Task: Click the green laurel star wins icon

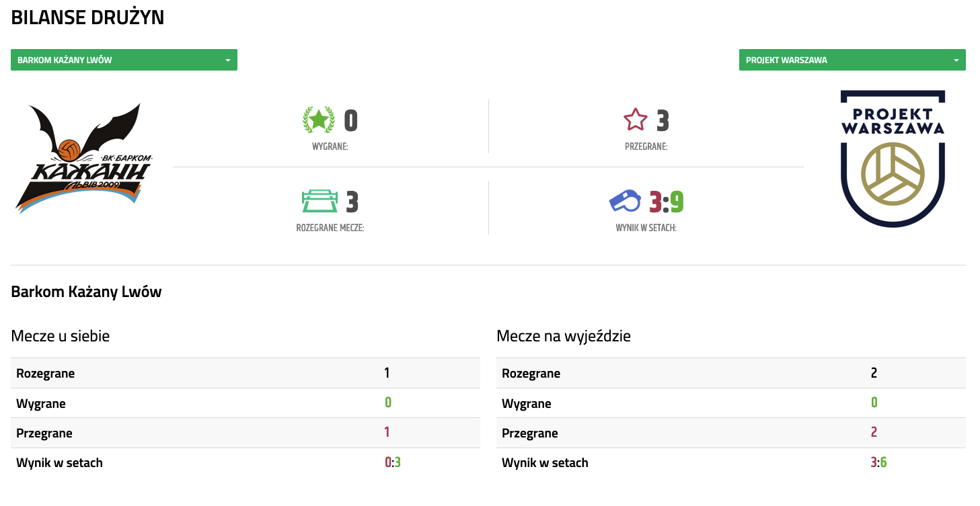Action: [x=319, y=120]
